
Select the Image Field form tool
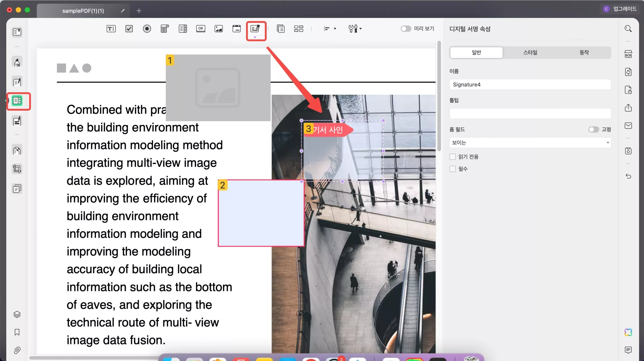coord(219,29)
